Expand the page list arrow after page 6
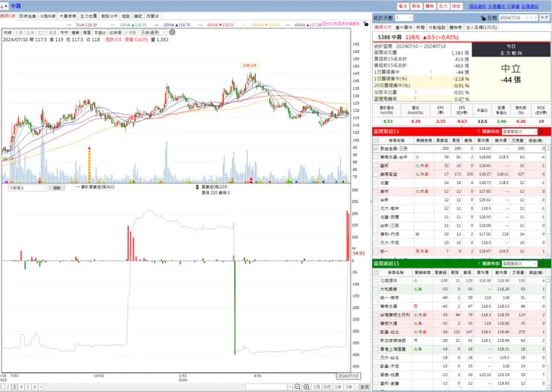The image size is (552, 392). click(x=41, y=387)
